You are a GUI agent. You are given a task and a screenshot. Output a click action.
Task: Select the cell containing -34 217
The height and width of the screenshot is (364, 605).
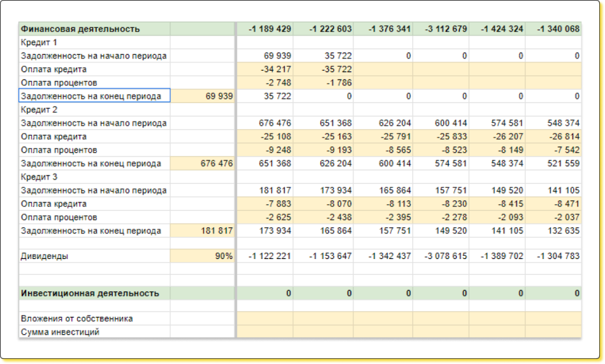pos(265,69)
